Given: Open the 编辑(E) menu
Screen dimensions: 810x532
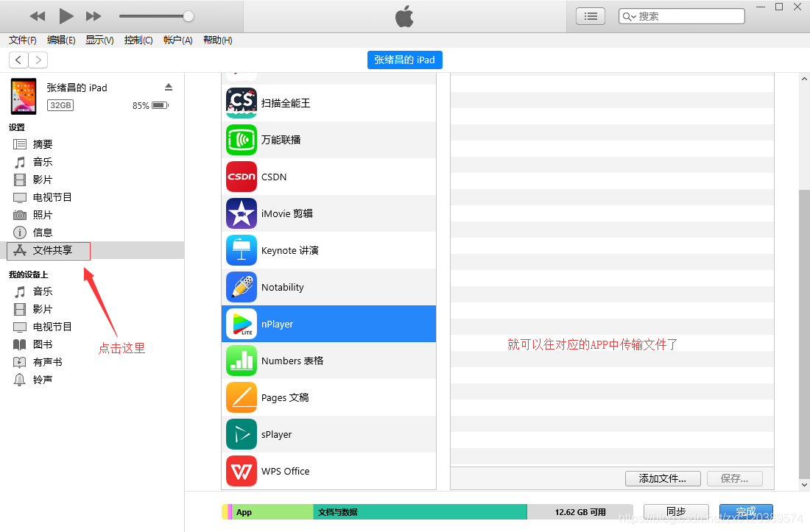Looking at the screenshot, I should (61, 40).
